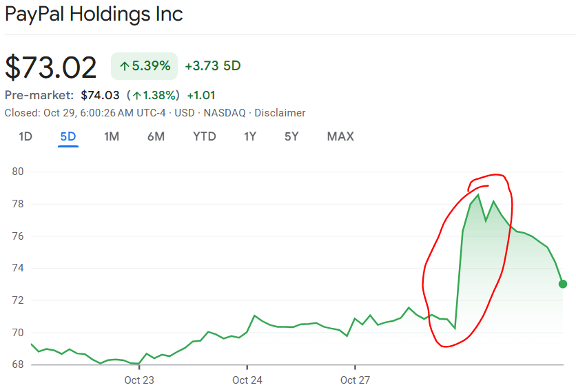Image resolution: width=576 pixels, height=392 pixels.
Task: Click the +3.73 5D change text
Action: [213, 66]
